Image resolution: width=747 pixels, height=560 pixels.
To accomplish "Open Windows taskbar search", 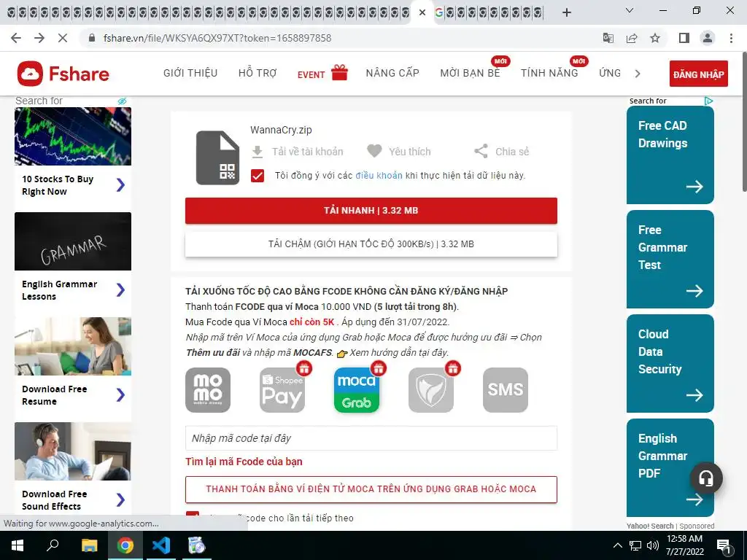I will 53,545.
